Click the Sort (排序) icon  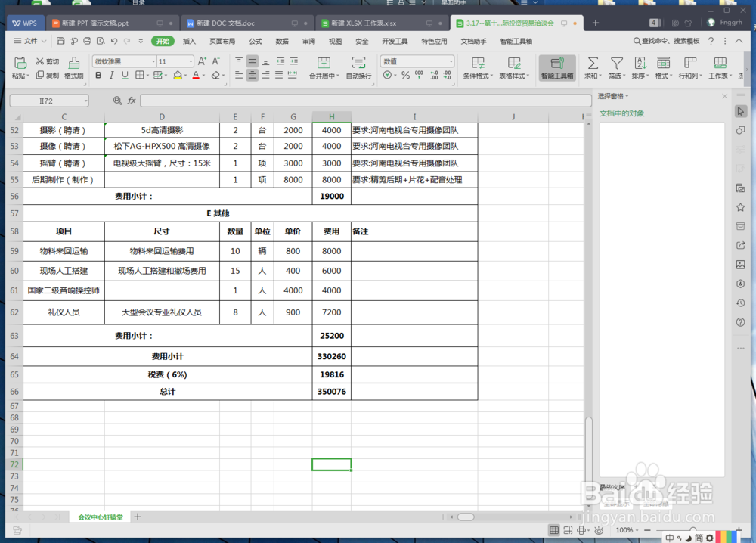click(x=640, y=63)
